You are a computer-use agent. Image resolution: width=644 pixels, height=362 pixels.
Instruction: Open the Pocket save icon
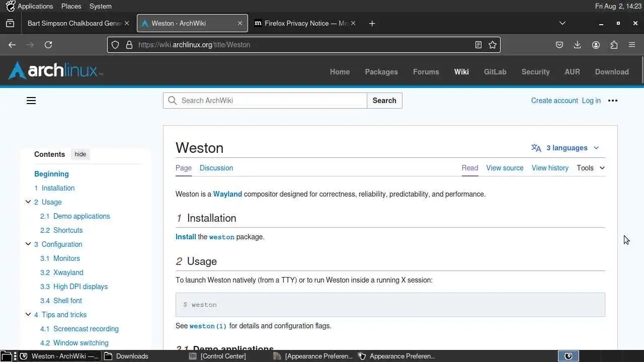point(559,45)
